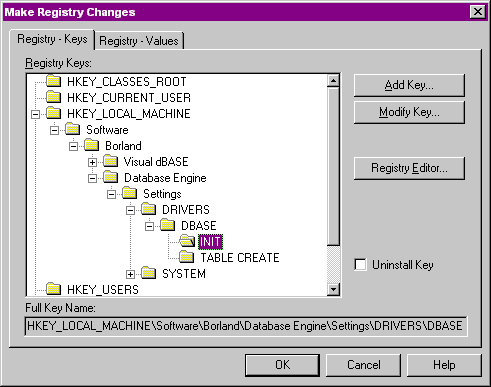Viewport: 491px width, 387px height.
Task: Click the DRIVERS folder icon
Action: point(149,209)
